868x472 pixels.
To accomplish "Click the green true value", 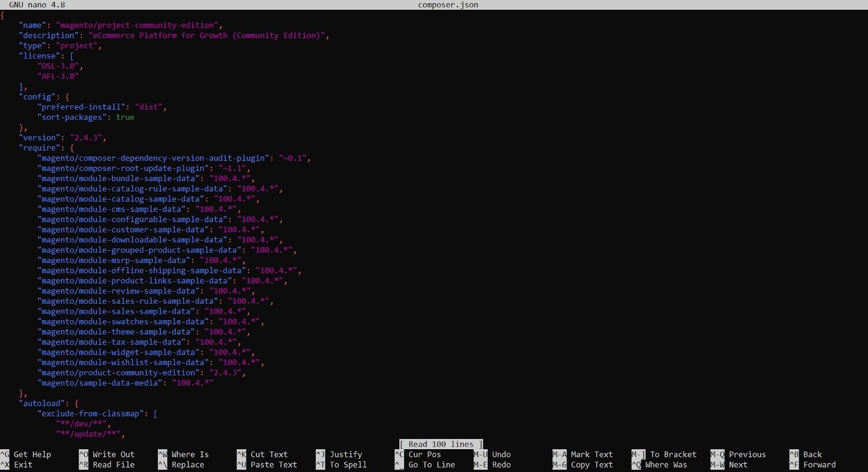I will [x=125, y=118].
